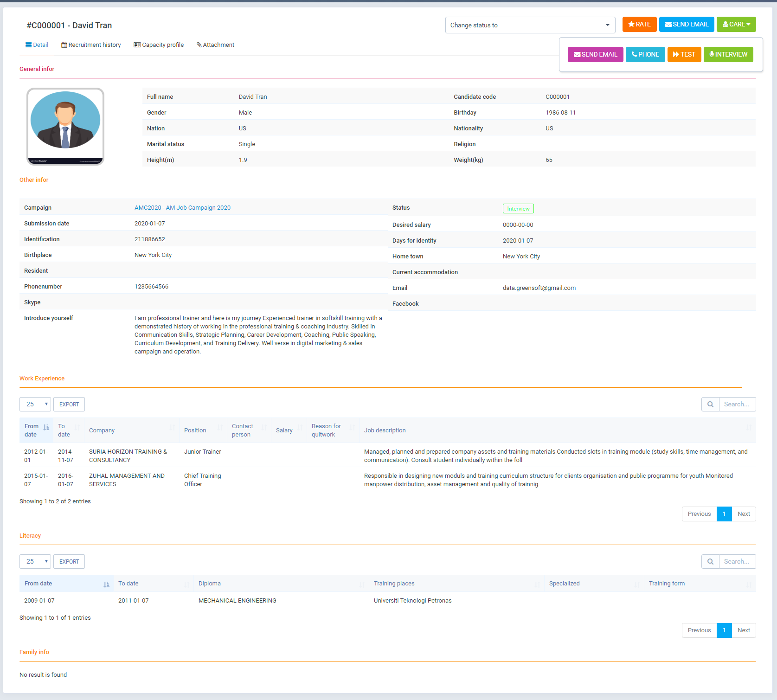Select the PHONE action in the care popup
Screen dimensions: 777x700
645,54
